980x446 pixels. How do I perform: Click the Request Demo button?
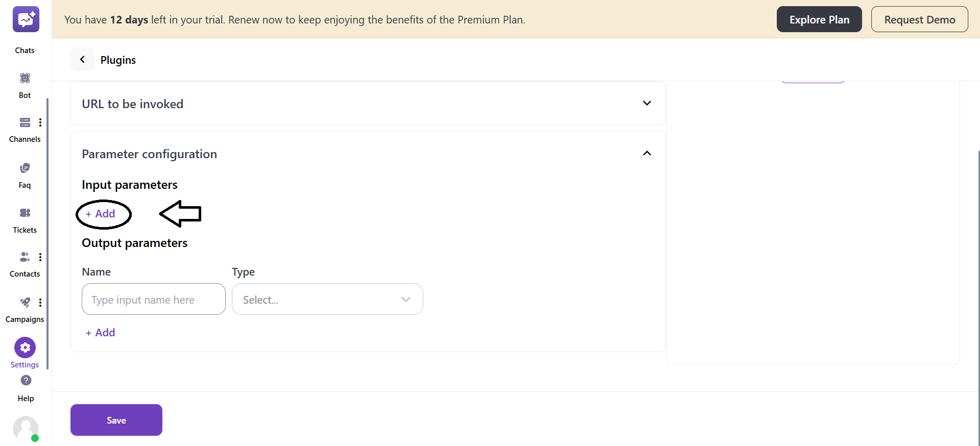coord(920,19)
